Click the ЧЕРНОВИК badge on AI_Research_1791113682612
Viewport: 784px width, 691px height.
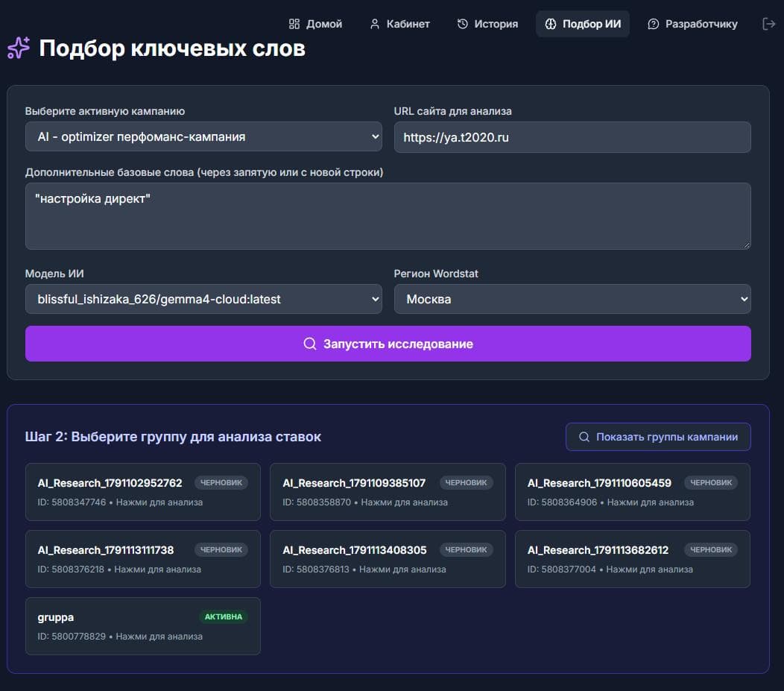pyautogui.click(x=711, y=549)
